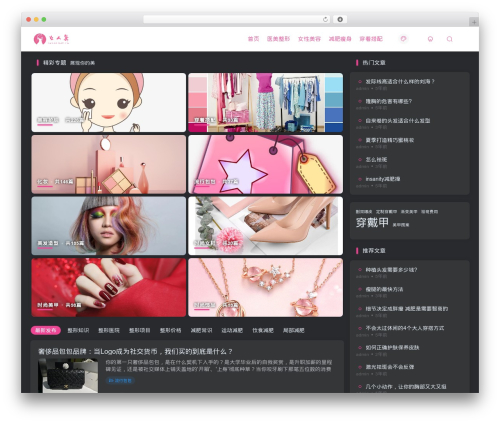Image resolution: width=500 pixels, height=423 pixels.
Task: Open the 化妆 cosmetics topic card
Action: pyautogui.click(x=109, y=164)
